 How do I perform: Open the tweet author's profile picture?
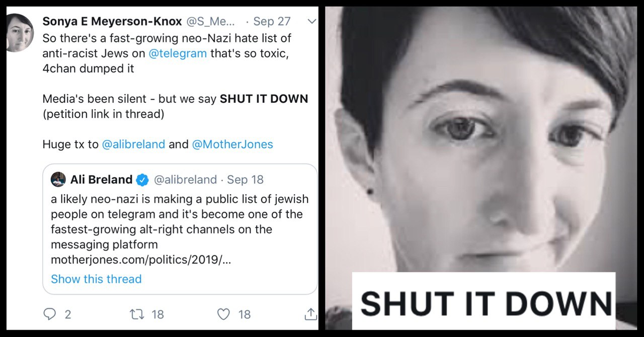(20, 33)
